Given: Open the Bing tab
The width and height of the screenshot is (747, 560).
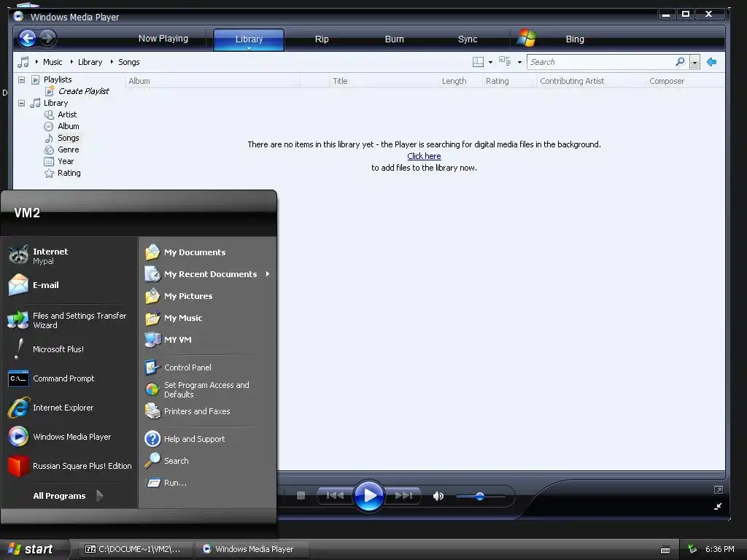Looking at the screenshot, I should coord(575,39).
